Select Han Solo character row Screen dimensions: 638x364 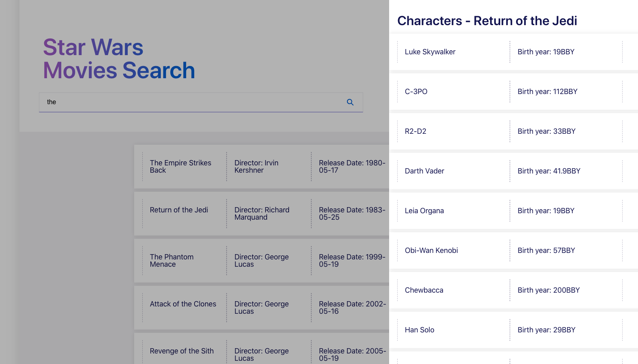(514, 330)
